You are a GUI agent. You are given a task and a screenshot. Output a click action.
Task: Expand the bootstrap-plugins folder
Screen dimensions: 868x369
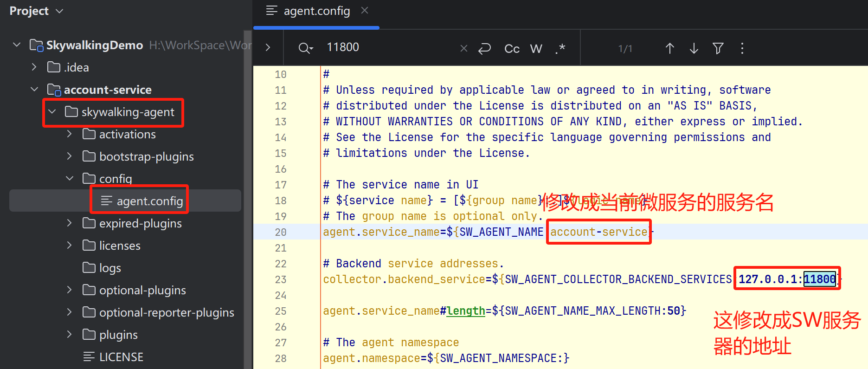click(69, 156)
